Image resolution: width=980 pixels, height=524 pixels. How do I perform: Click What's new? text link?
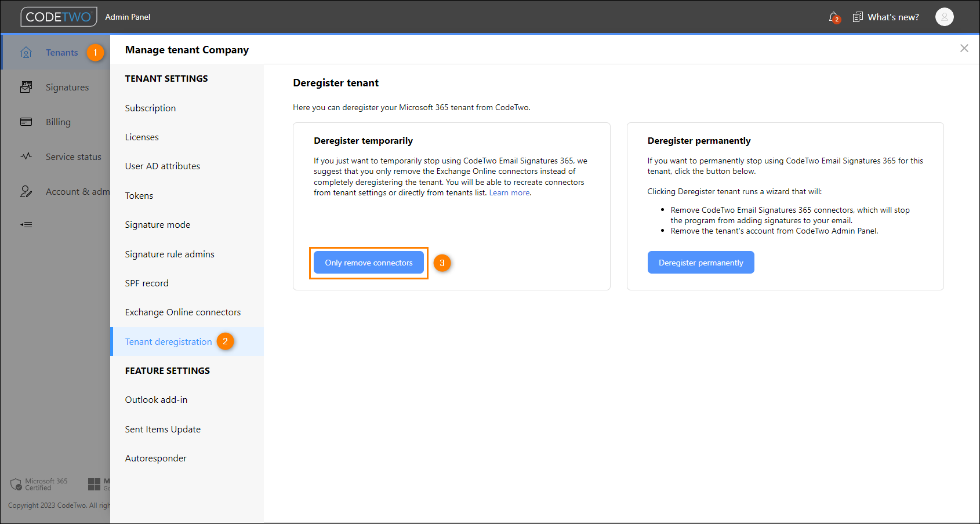click(893, 17)
